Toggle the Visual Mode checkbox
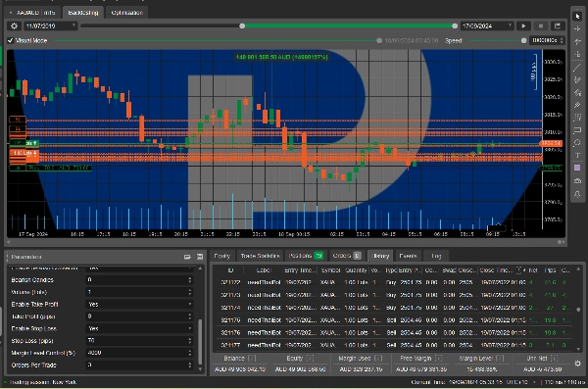 coord(11,40)
